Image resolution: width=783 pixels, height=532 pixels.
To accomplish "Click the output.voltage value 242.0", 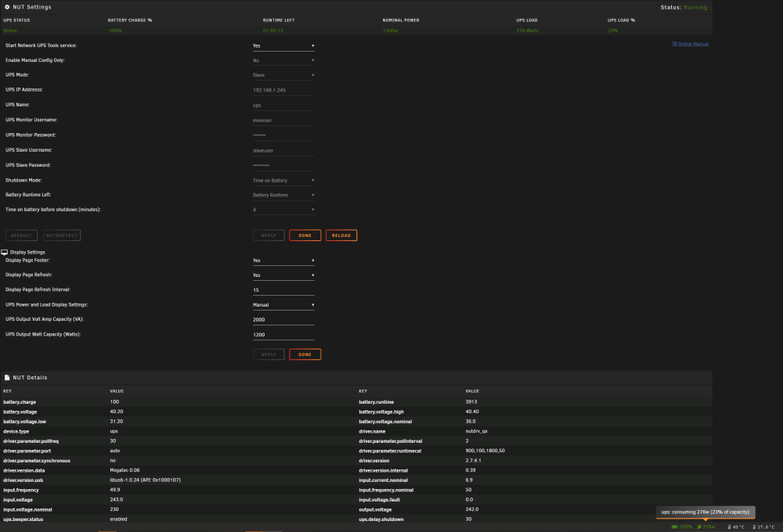I will (x=472, y=509).
